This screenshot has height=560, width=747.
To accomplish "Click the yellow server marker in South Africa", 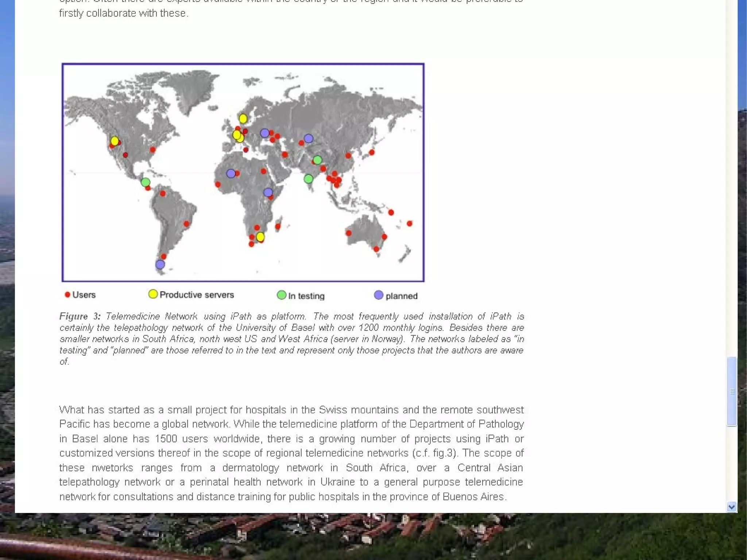I will [260, 237].
